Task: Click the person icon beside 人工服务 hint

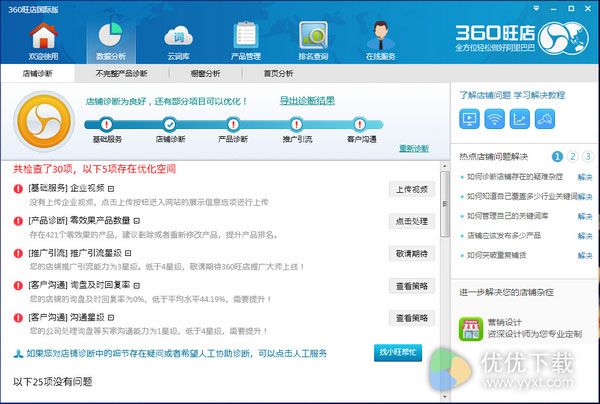Action: point(18,354)
